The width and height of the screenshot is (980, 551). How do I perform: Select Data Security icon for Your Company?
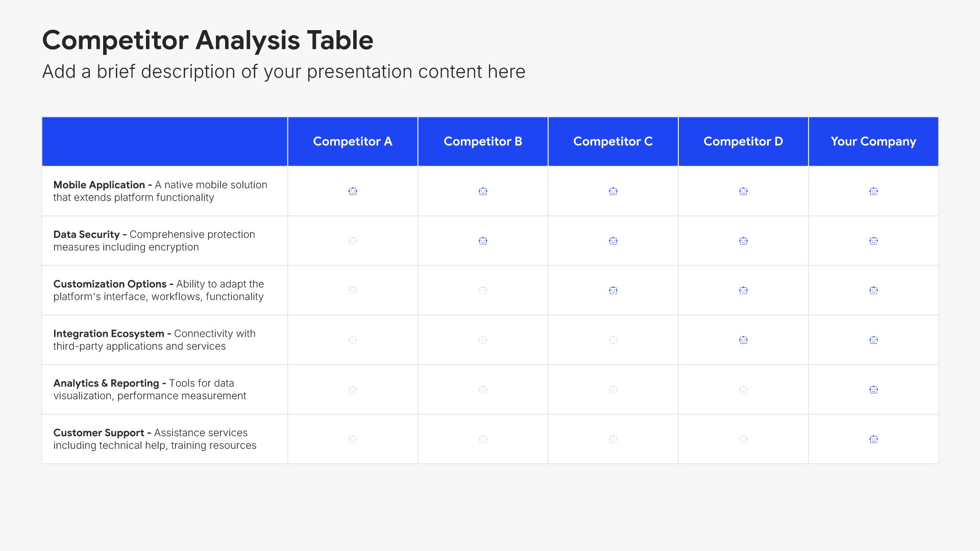873,241
